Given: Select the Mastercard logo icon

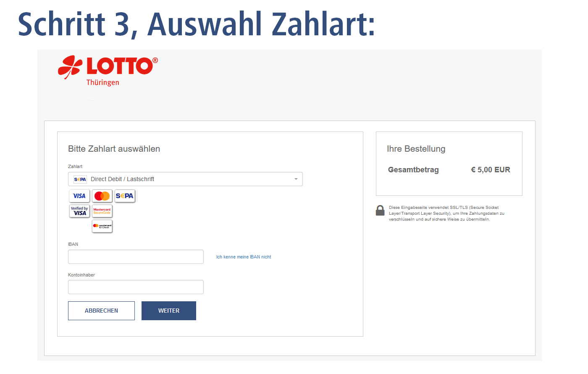Looking at the screenshot, I should [102, 196].
